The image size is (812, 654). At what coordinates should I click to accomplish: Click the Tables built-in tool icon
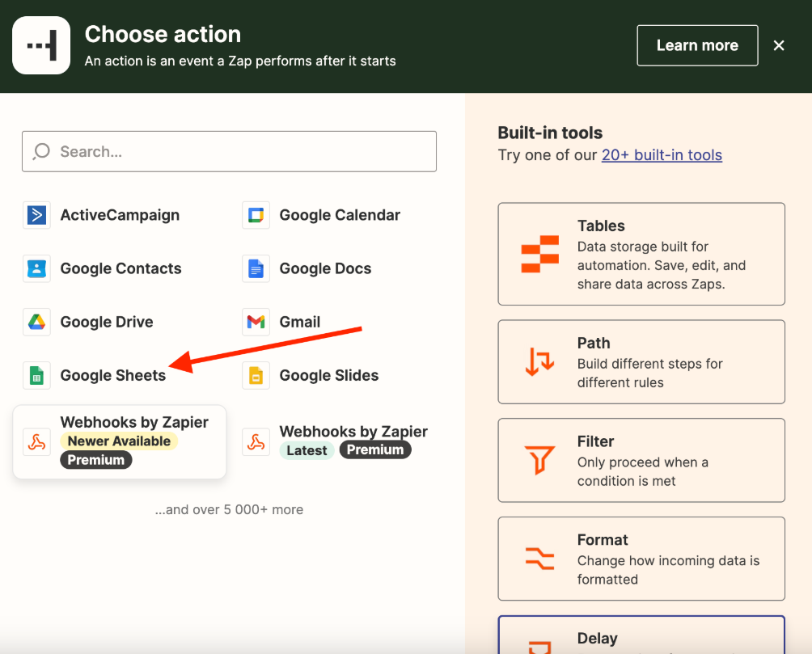coord(539,255)
